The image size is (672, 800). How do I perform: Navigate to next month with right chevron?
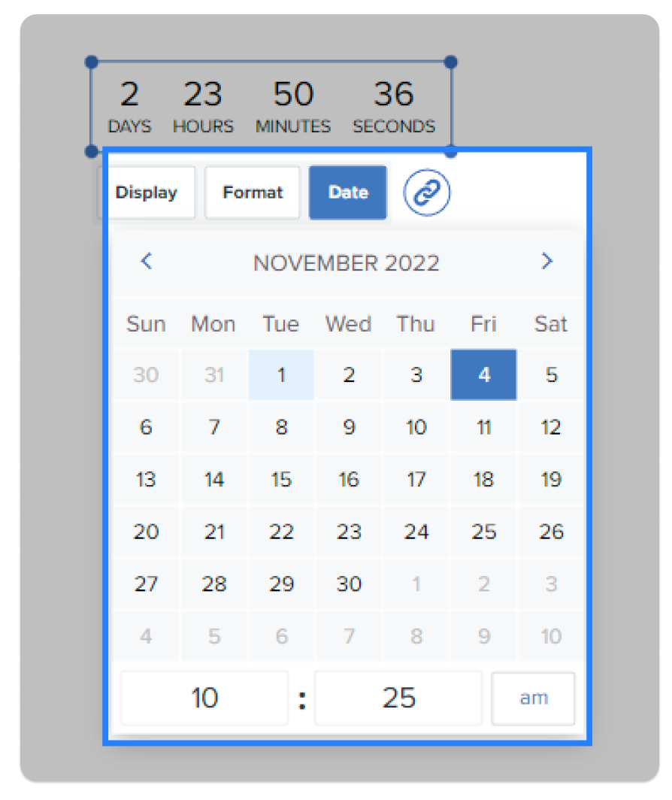point(547,262)
